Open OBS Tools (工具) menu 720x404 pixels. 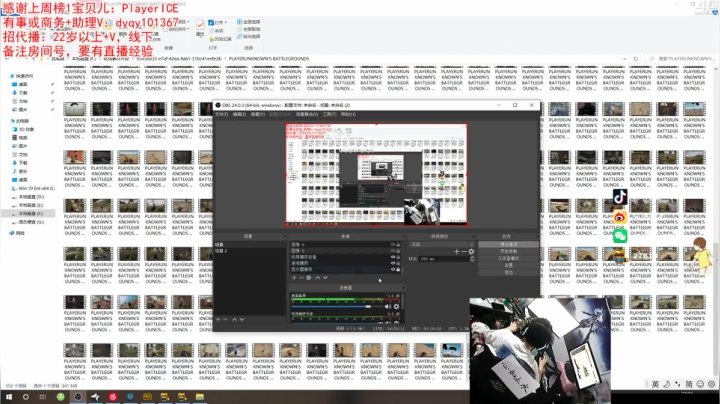329,114
